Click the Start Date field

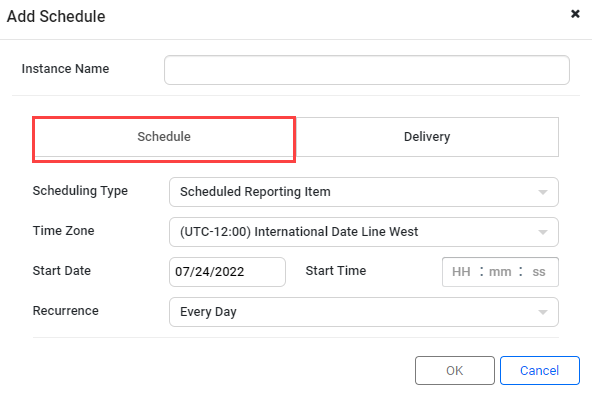tap(227, 272)
